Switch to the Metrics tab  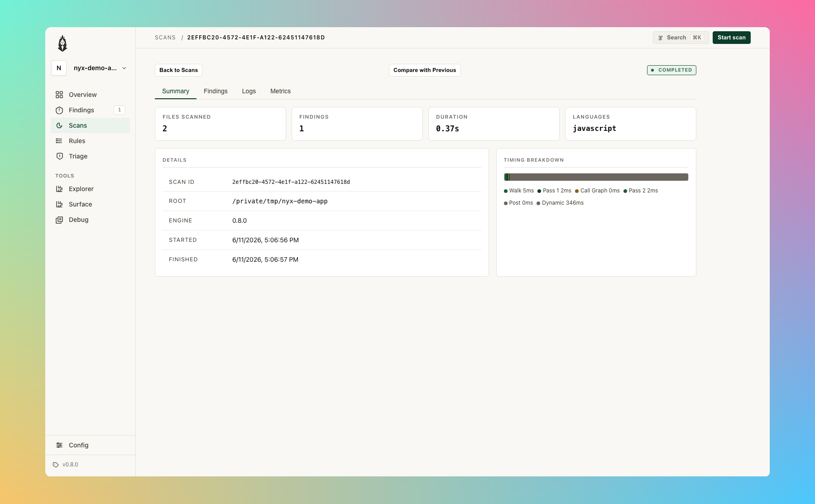(281, 91)
